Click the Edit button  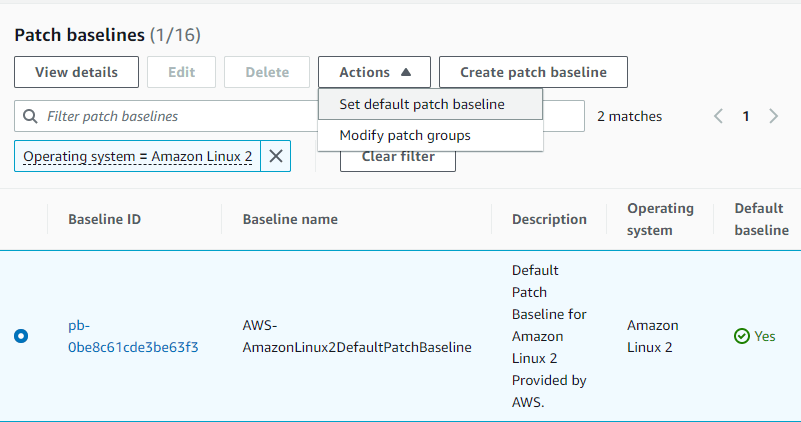181,72
